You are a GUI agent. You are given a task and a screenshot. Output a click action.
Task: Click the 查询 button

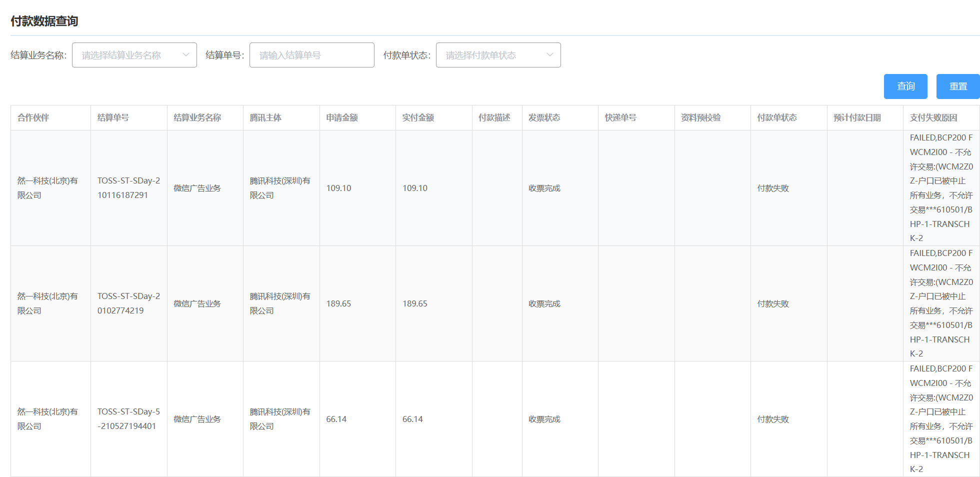pos(905,86)
